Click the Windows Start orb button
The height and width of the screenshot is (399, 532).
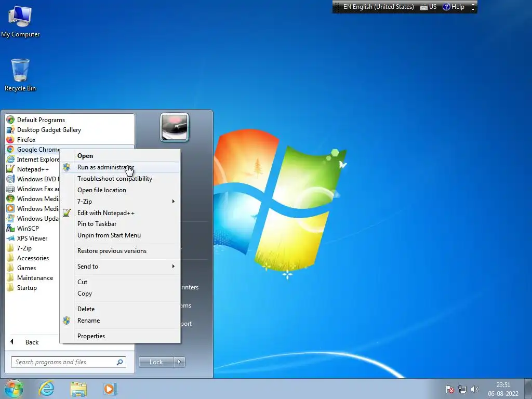pos(14,389)
